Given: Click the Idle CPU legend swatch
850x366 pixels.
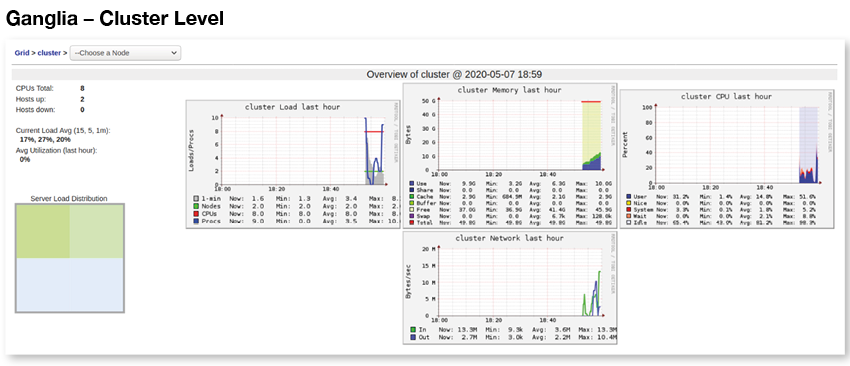Looking at the screenshot, I should click(629, 222).
